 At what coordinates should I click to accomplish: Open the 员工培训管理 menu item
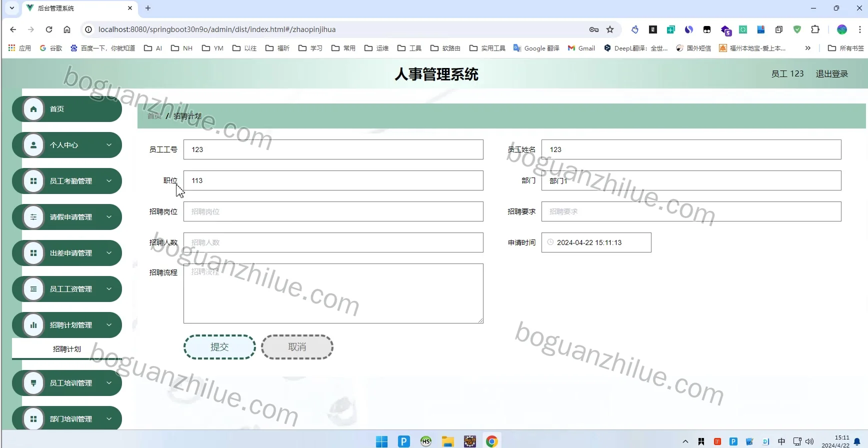coord(67,383)
